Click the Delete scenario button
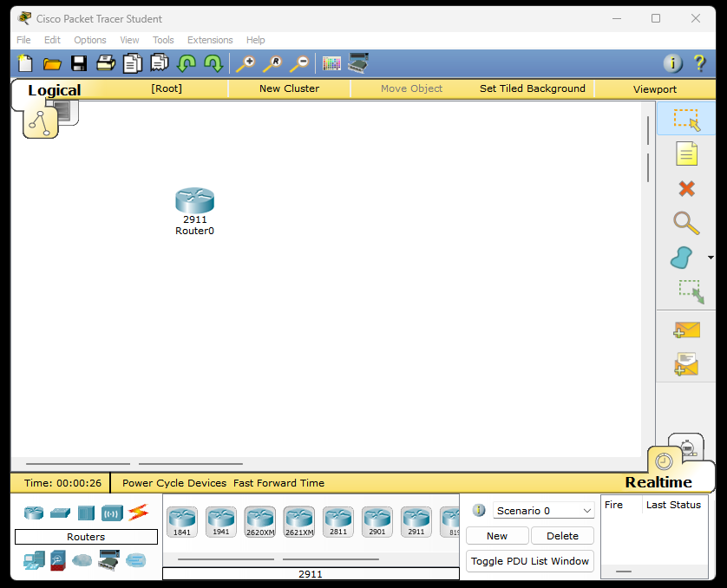 click(x=562, y=536)
